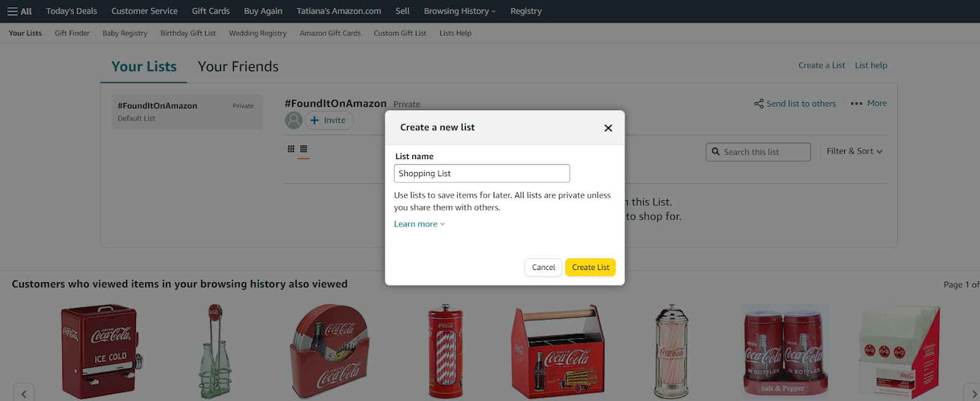Expand the Filter & Sort dropdown
The height and width of the screenshot is (401, 980).
pyautogui.click(x=854, y=151)
